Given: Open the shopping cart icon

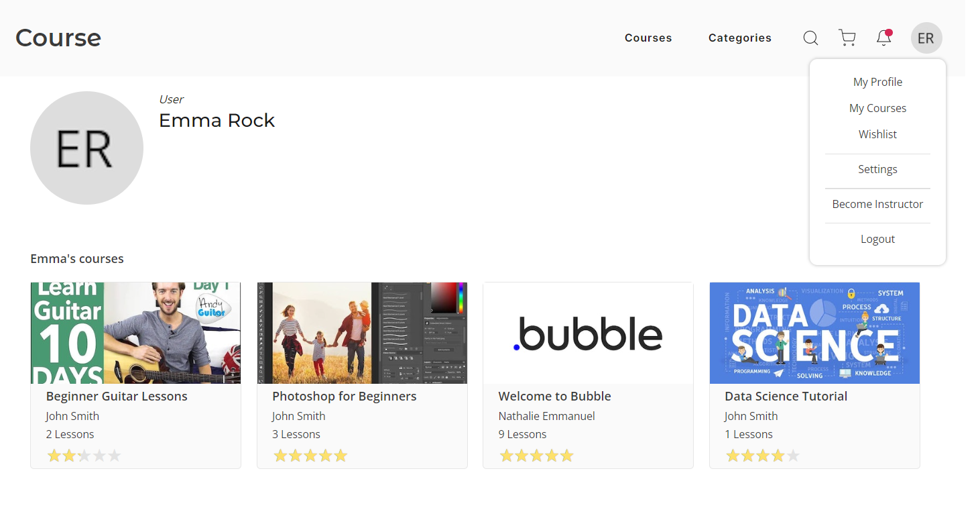Looking at the screenshot, I should point(847,38).
